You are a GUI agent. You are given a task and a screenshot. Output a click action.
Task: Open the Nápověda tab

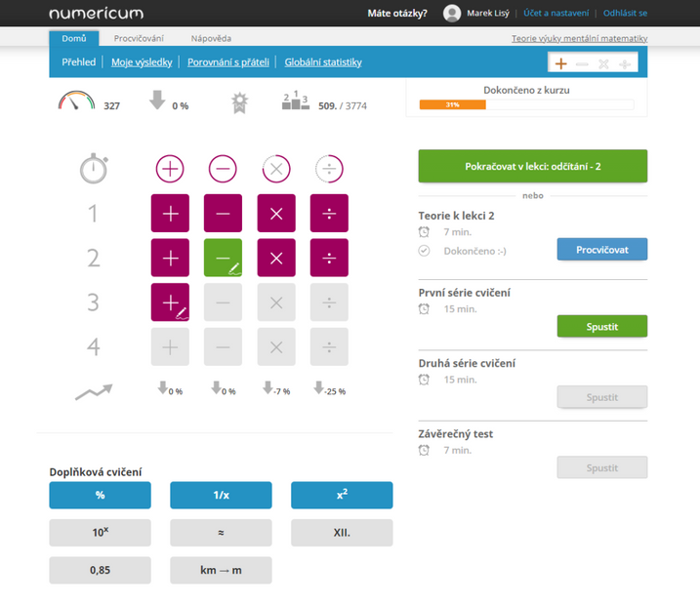click(211, 38)
